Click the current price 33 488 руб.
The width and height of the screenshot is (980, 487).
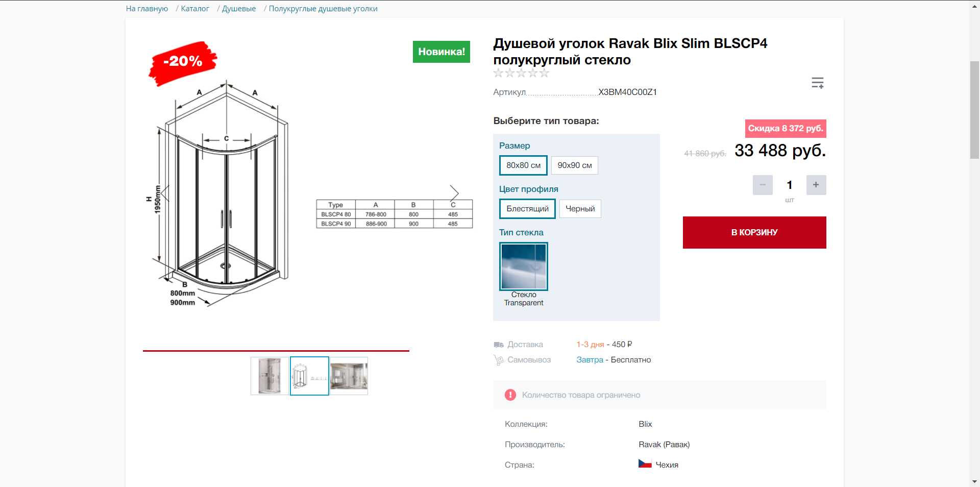(x=780, y=151)
